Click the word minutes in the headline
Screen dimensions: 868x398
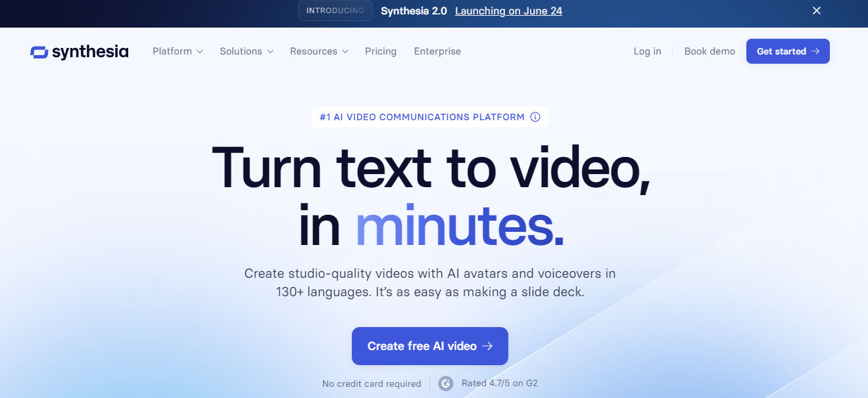[460, 225]
